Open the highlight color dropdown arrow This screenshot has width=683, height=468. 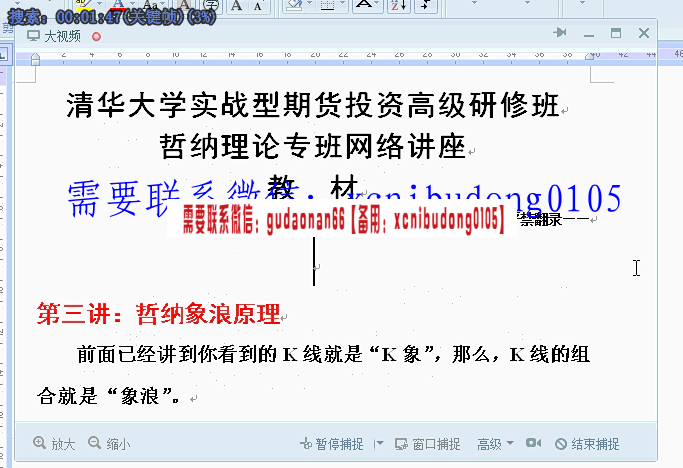point(99,4)
